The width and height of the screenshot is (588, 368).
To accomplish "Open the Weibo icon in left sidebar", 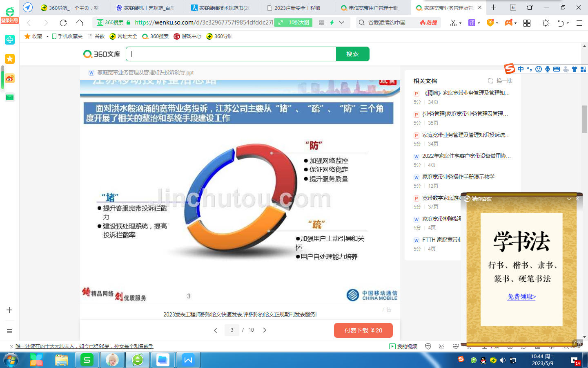I will (10, 79).
